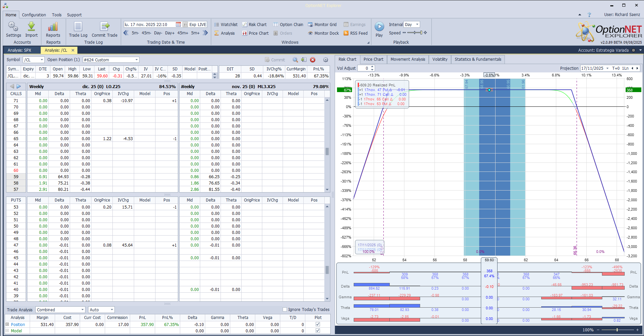Switch to the Statistics & Fundamentals tab
This screenshot has width=644, height=336.
click(x=478, y=59)
